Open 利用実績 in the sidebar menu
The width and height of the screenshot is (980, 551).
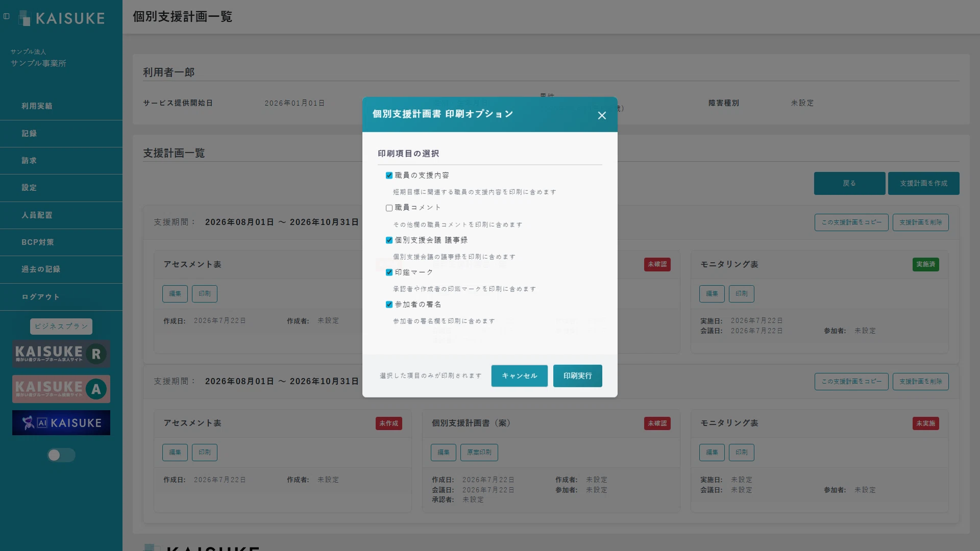(x=61, y=106)
